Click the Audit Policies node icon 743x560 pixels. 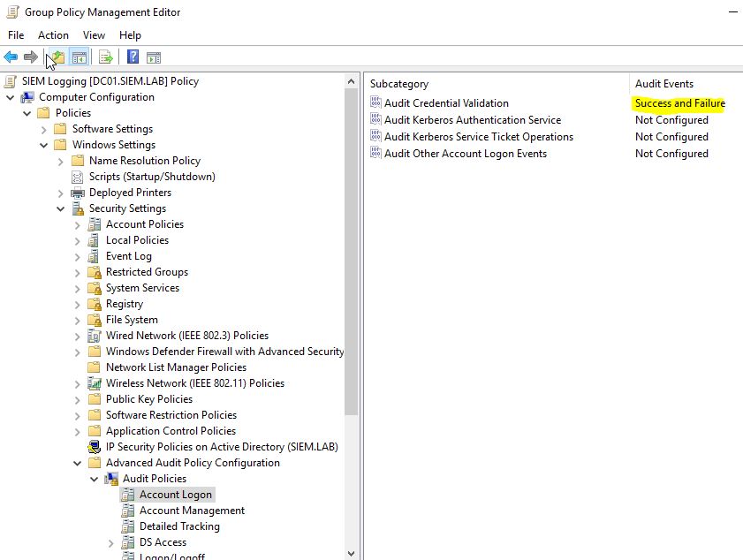tap(111, 479)
